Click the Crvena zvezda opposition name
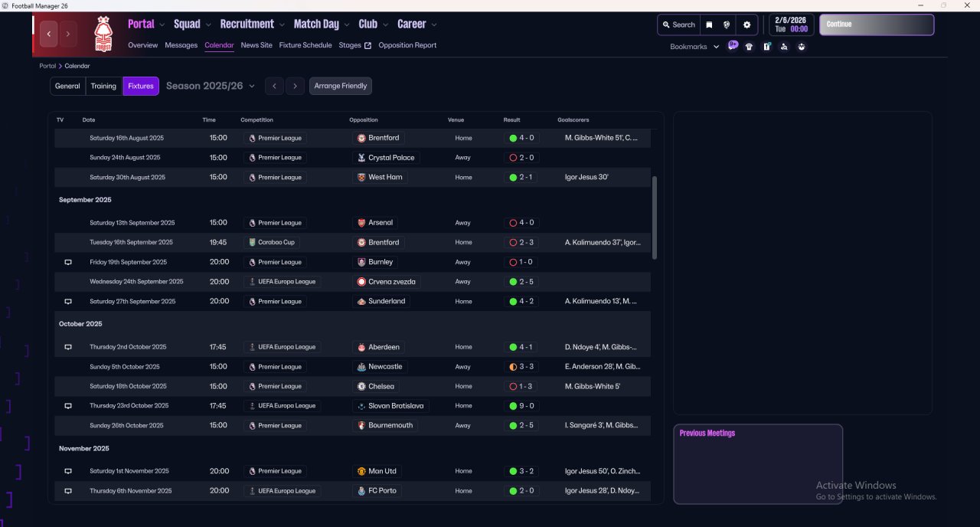The width and height of the screenshot is (980, 527). (x=392, y=282)
